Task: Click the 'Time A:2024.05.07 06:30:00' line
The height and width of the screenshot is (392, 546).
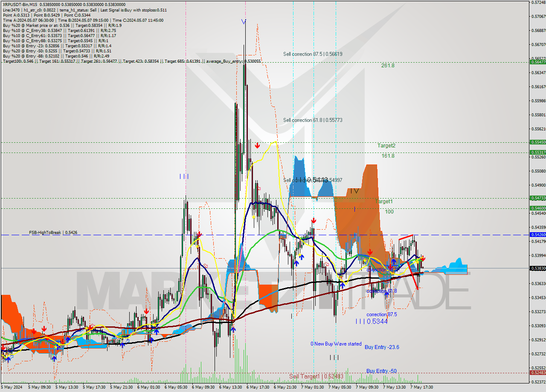Action: (x=83, y=20)
